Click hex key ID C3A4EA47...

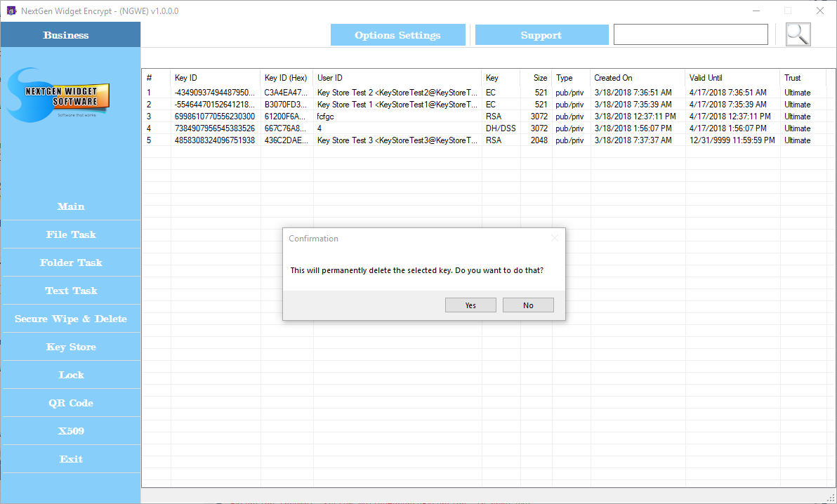tap(286, 93)
